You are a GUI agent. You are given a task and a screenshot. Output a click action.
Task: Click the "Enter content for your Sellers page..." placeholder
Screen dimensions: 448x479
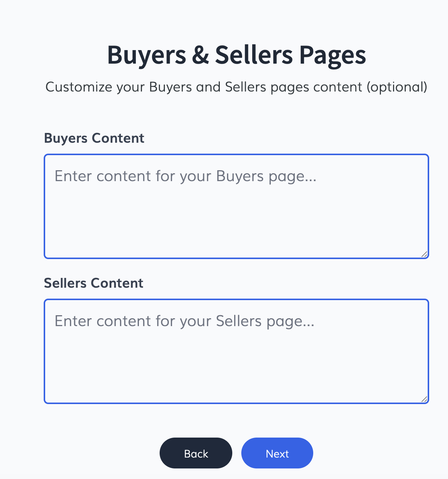(x=184, y=321)
